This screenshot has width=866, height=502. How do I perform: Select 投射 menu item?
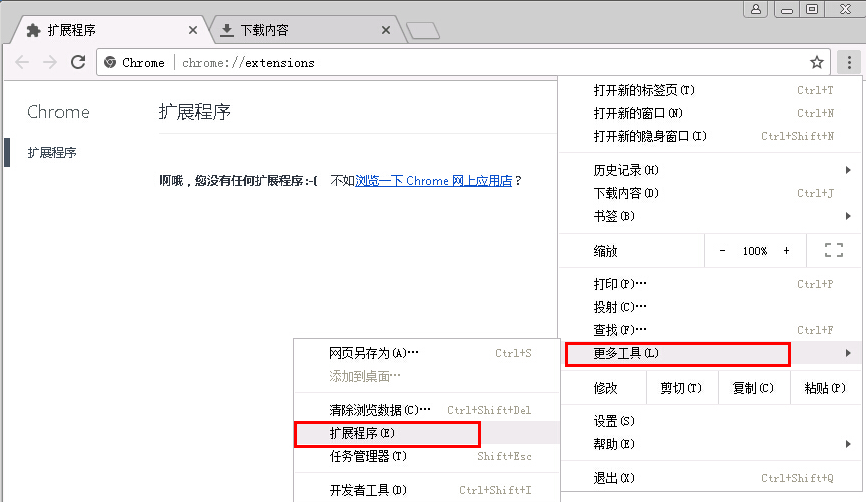click(x=710, y=307)
